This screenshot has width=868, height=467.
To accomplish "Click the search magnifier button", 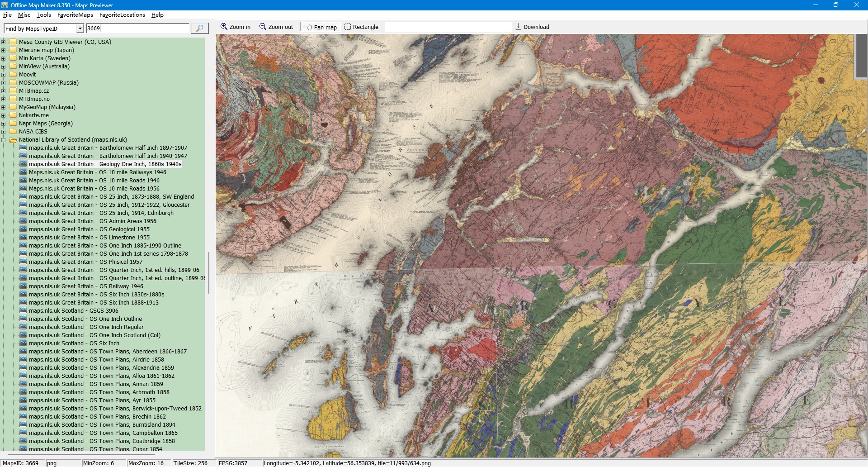I will (199, 29).
